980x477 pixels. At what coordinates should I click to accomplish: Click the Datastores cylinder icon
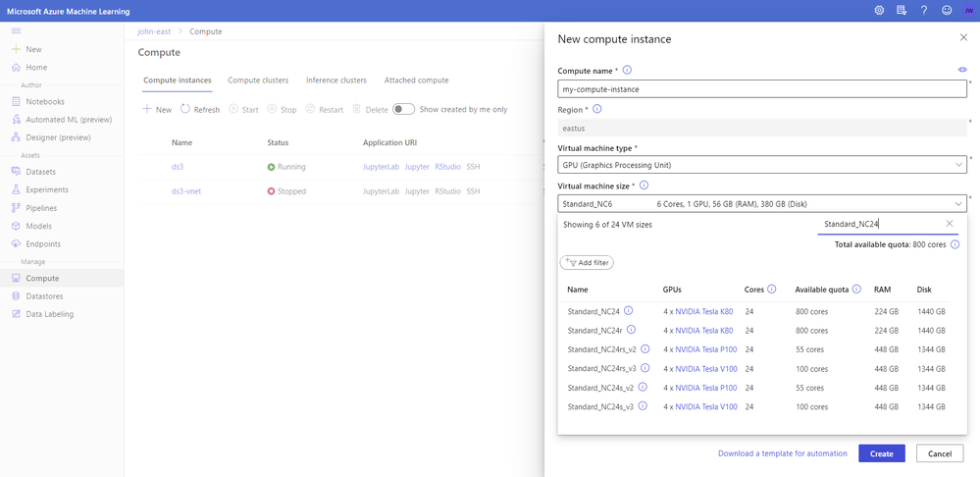point(17,295)
